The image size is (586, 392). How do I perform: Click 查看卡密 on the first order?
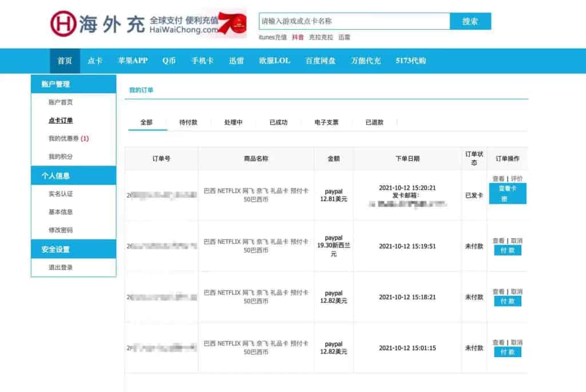click(x=508, y=194)
